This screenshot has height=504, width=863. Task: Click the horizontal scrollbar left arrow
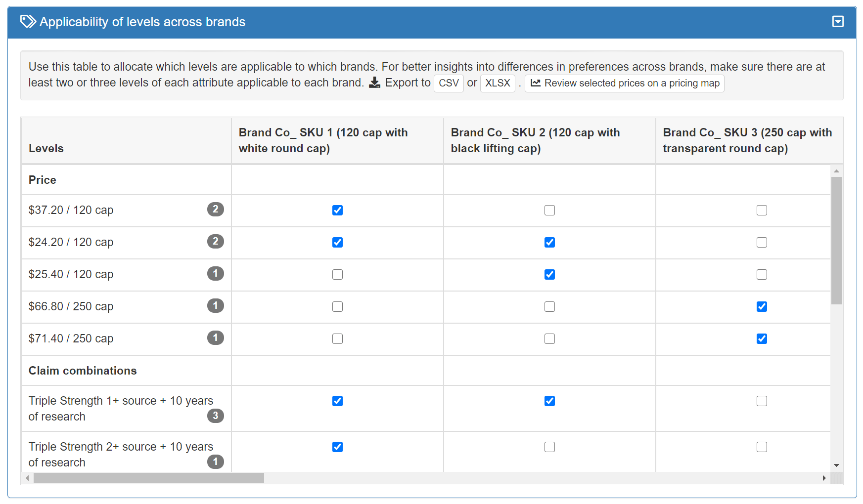pyautogui.click(x=27, y=478)
